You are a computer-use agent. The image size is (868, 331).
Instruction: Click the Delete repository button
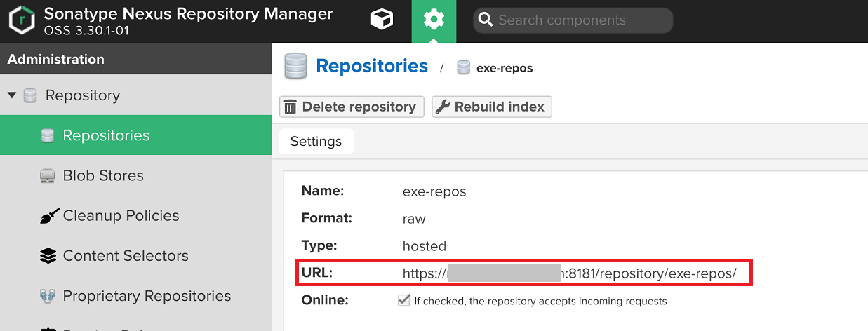pos(352,107)
